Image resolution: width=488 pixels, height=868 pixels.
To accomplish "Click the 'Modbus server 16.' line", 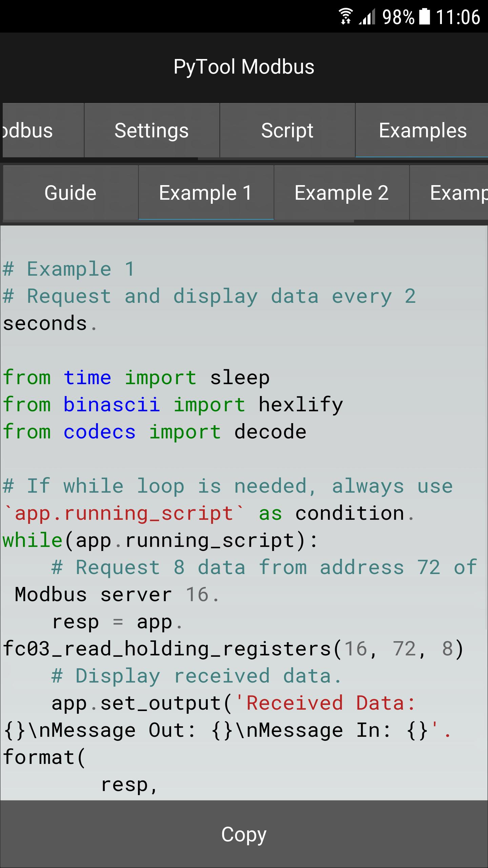I will [117, 595].
